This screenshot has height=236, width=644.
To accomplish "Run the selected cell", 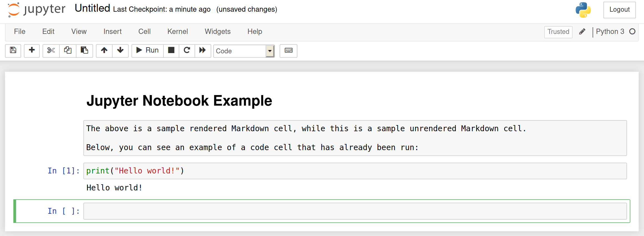I will [147, 50].
